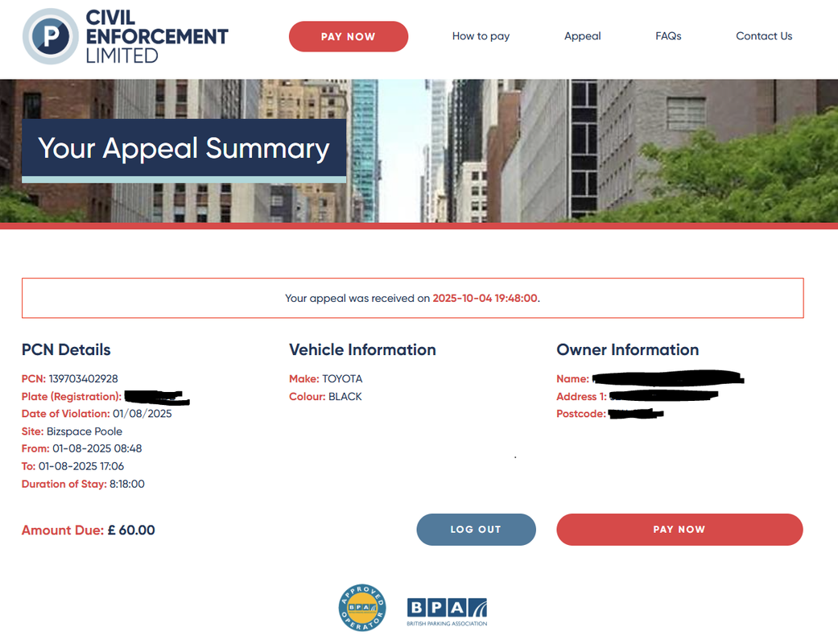Click the Vehicle Information heading
This screenshot has height=644, width=838.
click(x=363, y=349)
